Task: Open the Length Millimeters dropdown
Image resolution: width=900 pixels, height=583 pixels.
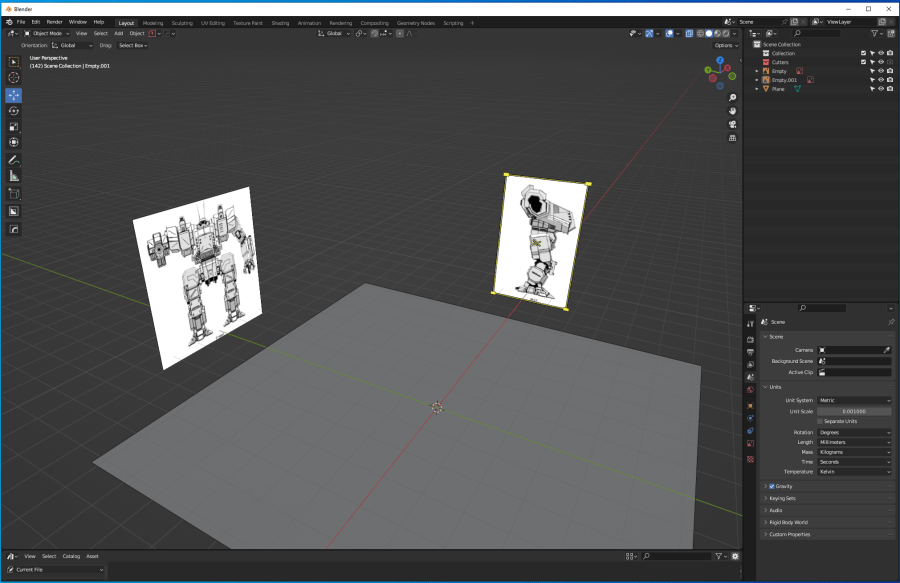Action: (x=854, y=442)
